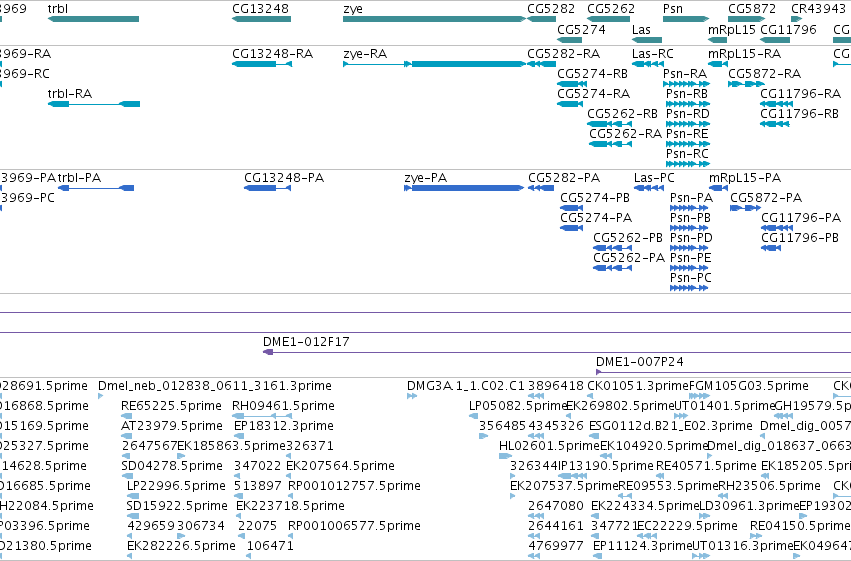Click the zye-PA protein bar

pyautogui.click(x=464, y=188)
